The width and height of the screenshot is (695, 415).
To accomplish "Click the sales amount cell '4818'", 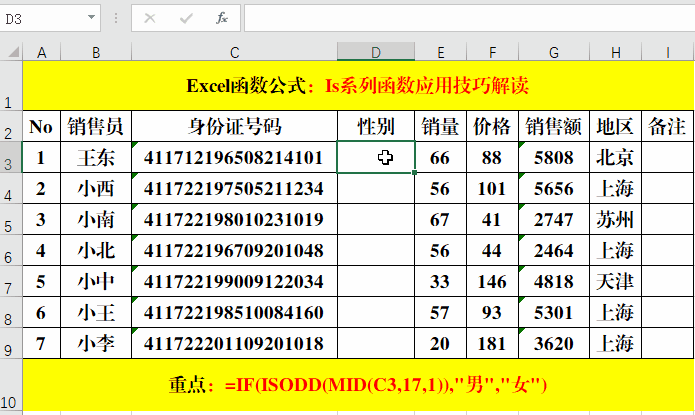I will pos(554,282).
